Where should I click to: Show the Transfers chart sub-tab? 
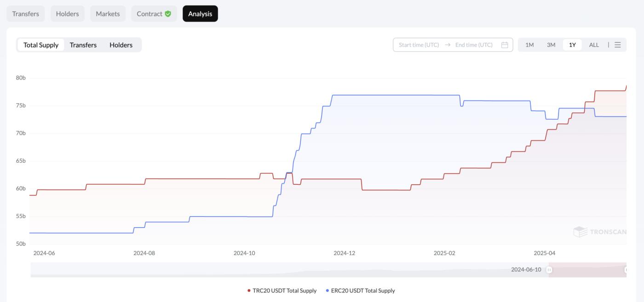[x=83, y=45]
